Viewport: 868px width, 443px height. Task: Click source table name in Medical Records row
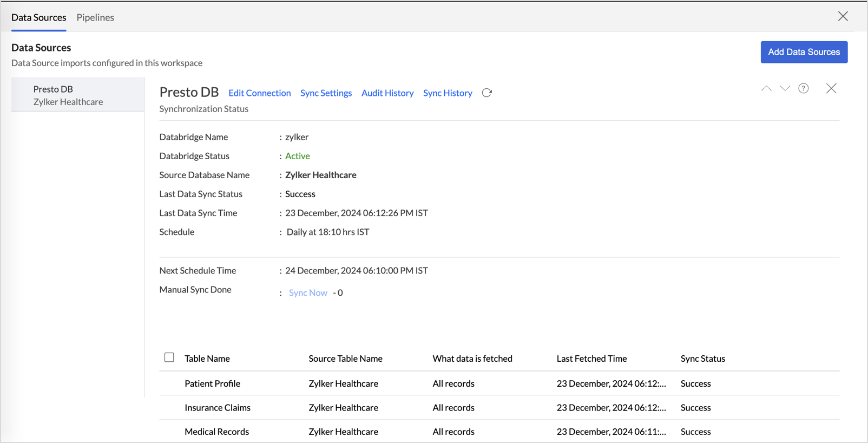344,432
